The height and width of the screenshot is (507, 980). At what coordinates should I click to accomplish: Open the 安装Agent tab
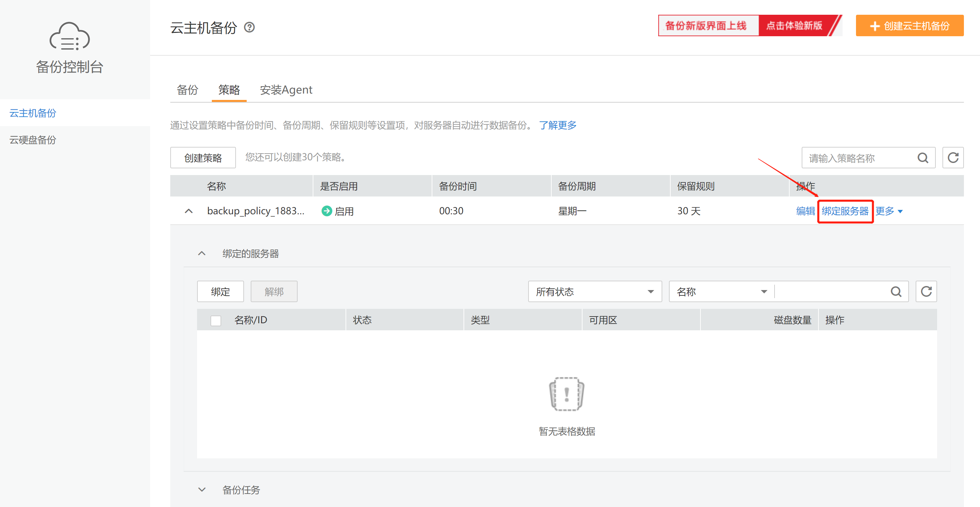[286, 90]
